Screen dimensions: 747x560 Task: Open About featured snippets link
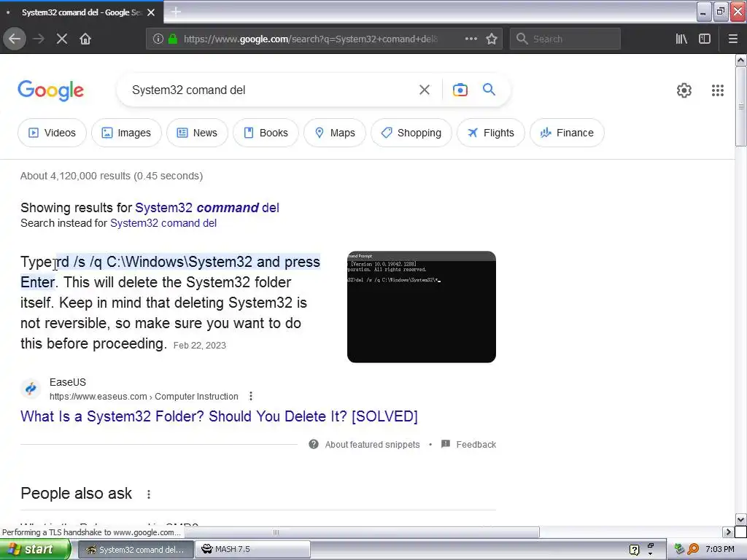[372, 444]
